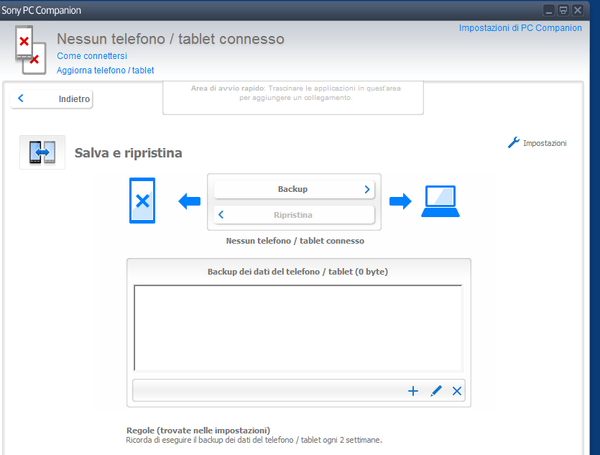The image size is (600, 455).
Task: Click the quick launch area box
Action: click(x=293, y=97)
